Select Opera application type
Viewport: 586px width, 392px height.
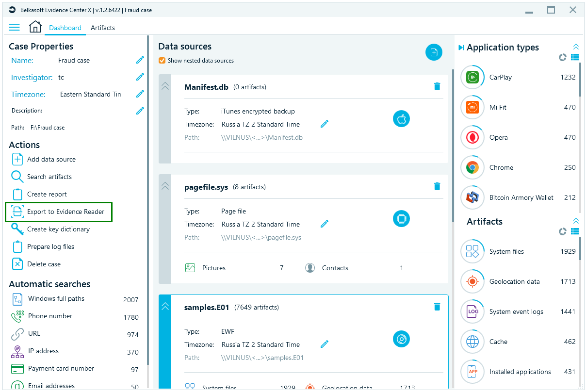518,137
